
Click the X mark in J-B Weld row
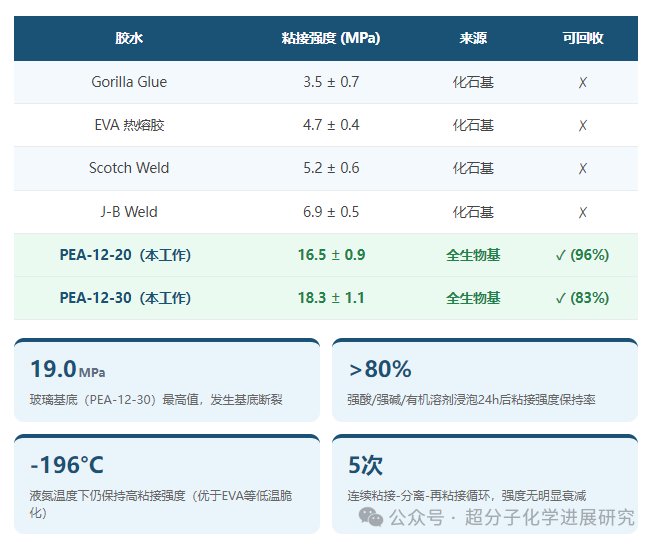tap(583, 213)
